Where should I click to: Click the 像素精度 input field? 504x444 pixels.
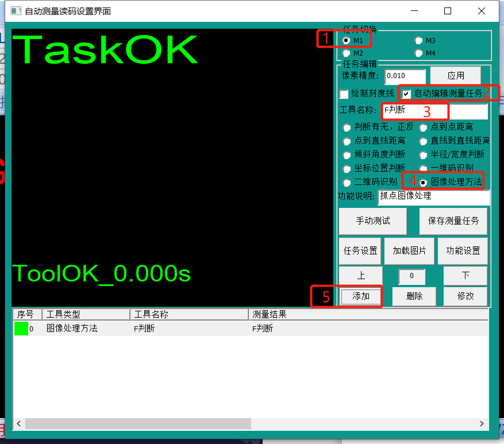point(405,76)
